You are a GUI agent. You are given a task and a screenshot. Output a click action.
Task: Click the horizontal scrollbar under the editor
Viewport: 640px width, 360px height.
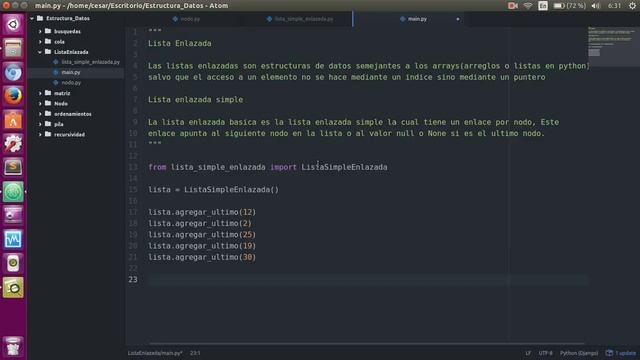click(x=367, y=344)
